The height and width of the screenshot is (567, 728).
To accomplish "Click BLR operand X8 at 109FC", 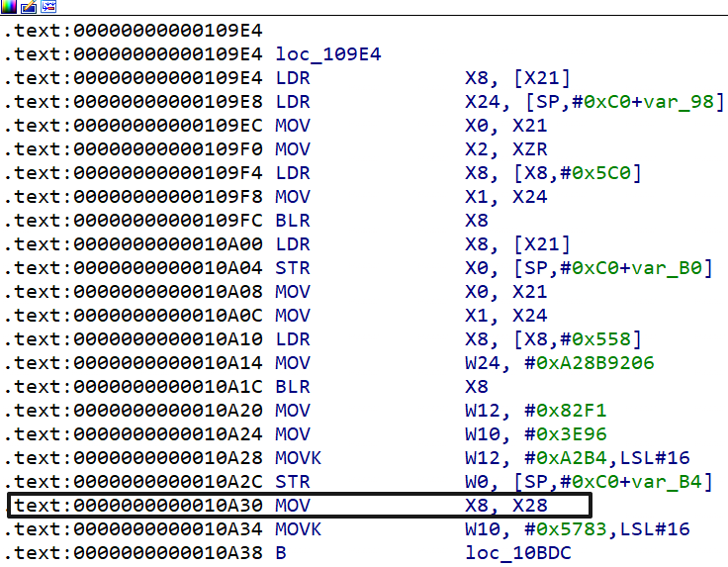I will click(x=477, y=221).
